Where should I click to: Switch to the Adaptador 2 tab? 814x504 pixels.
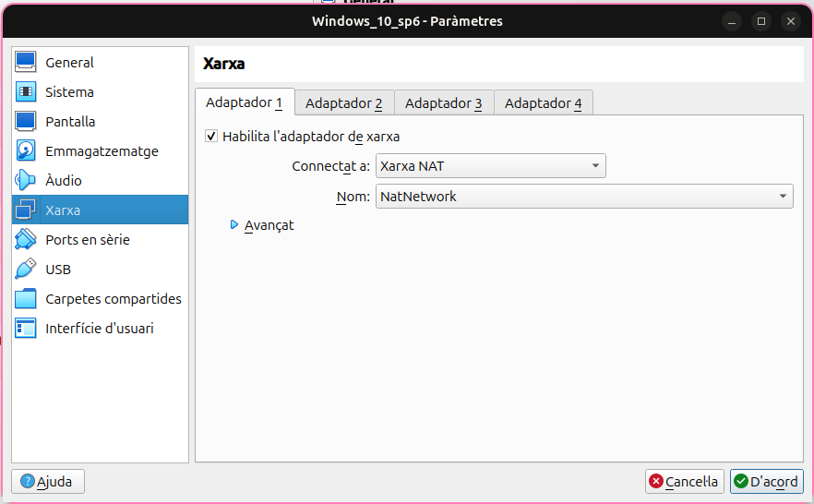pyautogui.click(x=343, y=103)
